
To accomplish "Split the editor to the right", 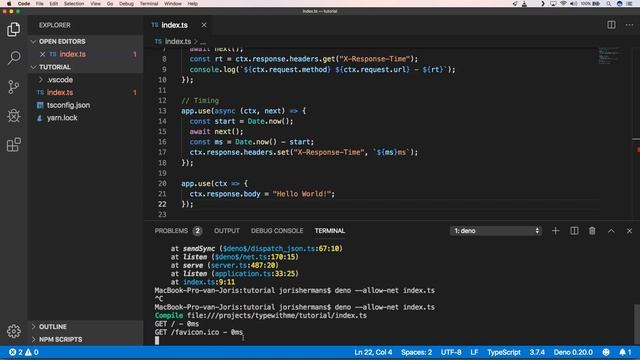I will 611,25.
